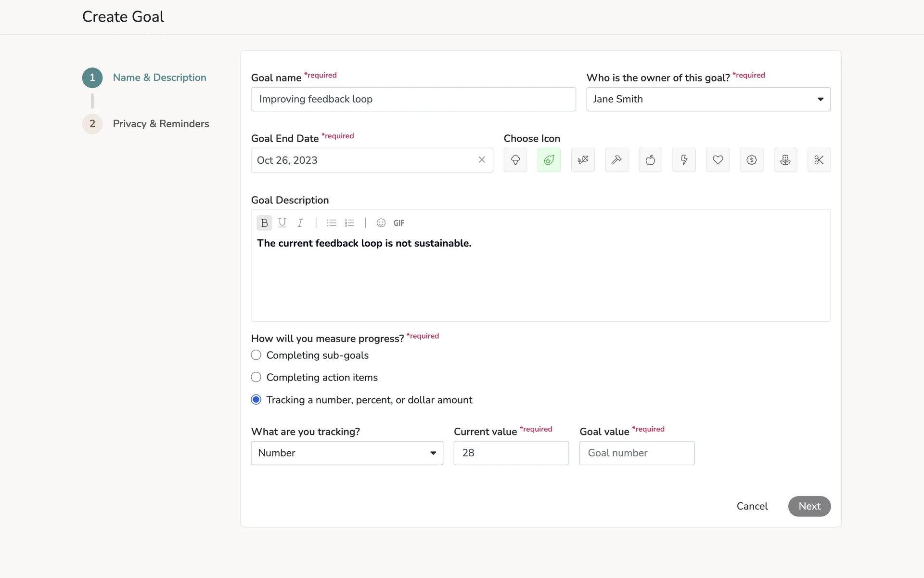Select the hammer goal icon

[616, 160]
